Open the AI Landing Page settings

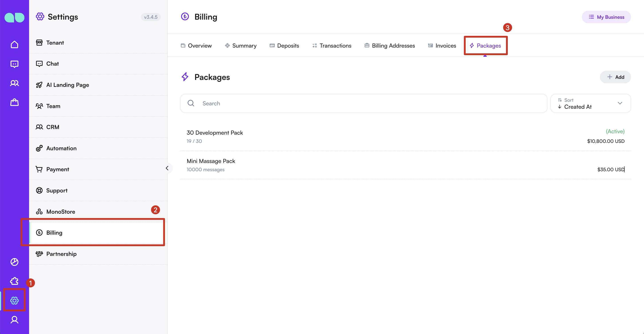click(68, 85)
